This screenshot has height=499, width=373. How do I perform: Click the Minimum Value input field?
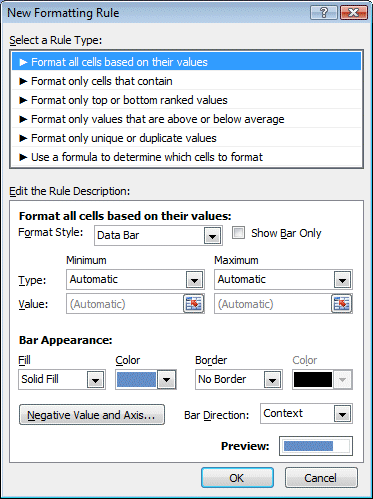coord(125,304)
